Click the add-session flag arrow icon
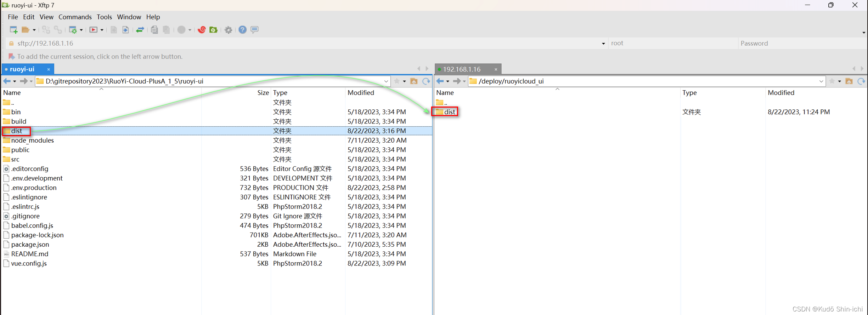 point(11,56)
